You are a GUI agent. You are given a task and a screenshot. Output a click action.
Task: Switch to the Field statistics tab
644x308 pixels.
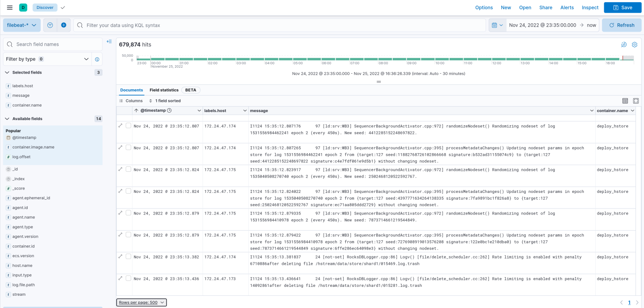tap(164, 90)
